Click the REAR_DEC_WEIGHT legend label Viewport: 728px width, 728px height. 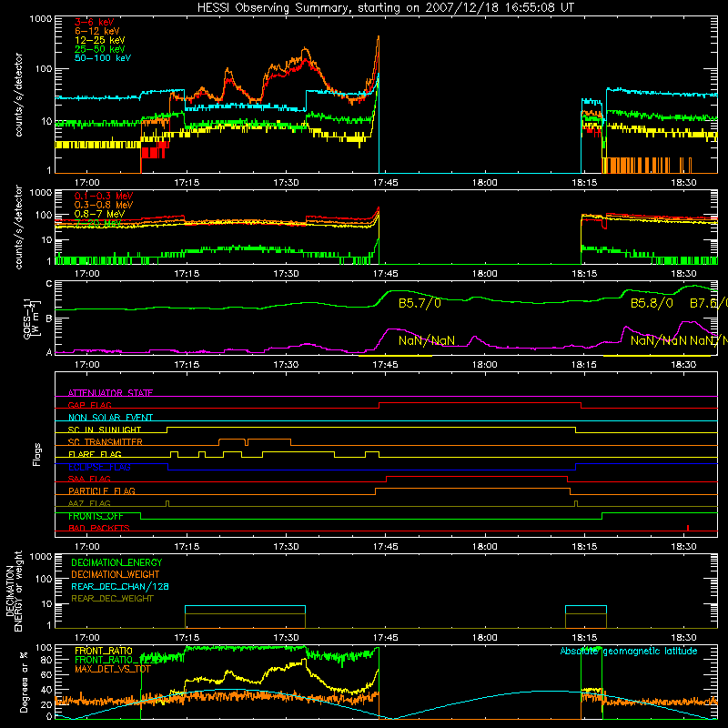pyautogui.click(x=112, y=599)
